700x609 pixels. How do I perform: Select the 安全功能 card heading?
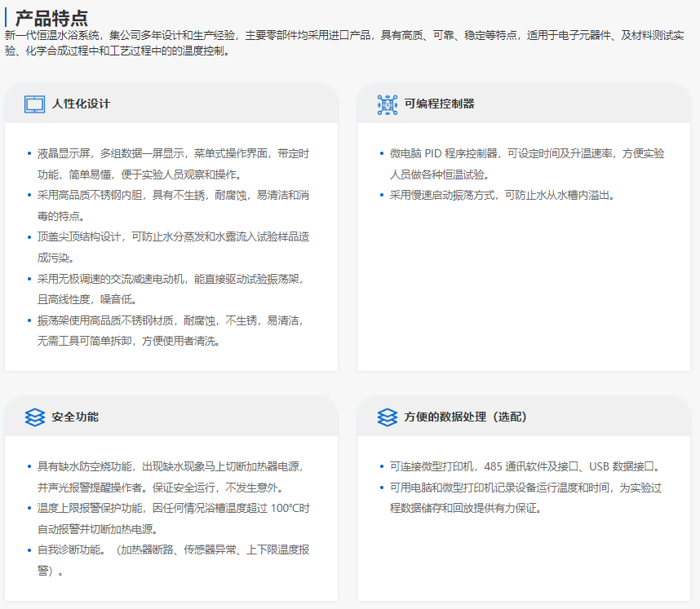[75, 417]
